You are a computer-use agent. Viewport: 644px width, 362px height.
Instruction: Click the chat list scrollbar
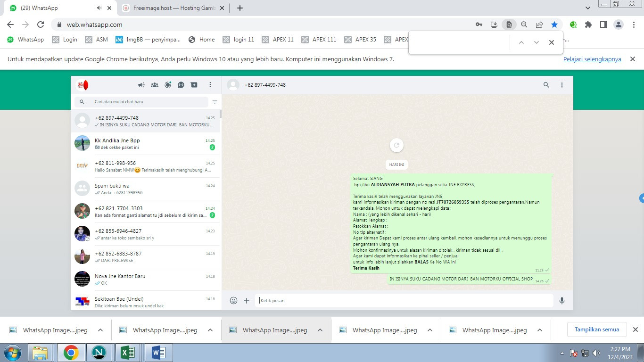pos(221,113)
